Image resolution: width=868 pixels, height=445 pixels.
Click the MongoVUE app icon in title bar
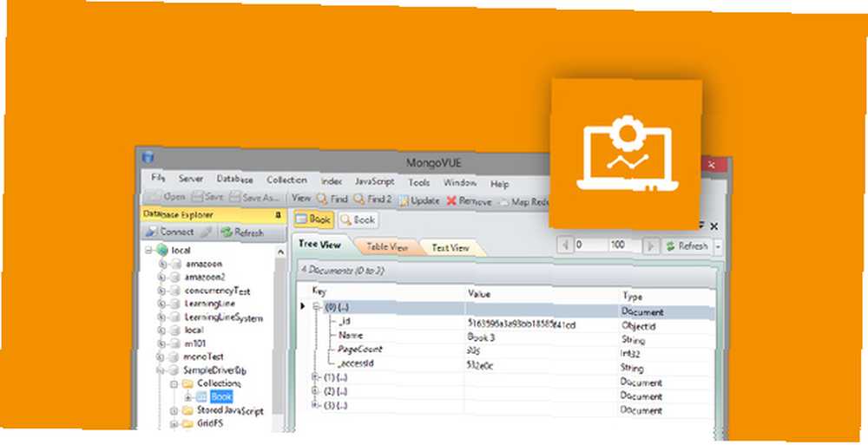(148, 157)
